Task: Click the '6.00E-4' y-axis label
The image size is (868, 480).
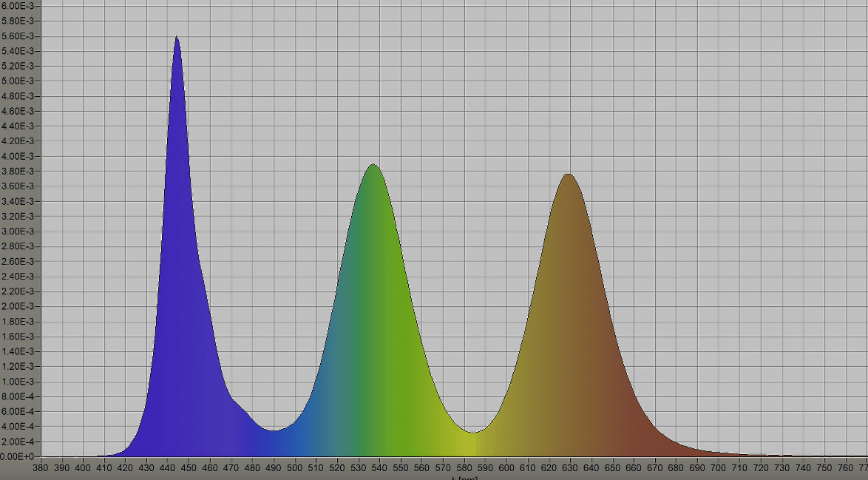Action: click(17, 411)
